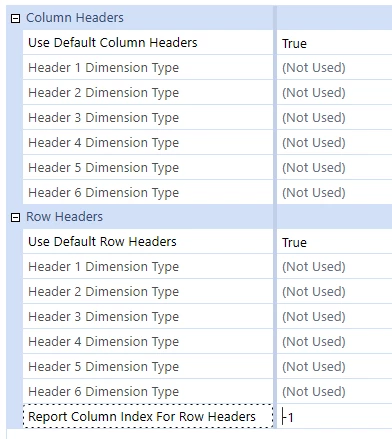
Task: Open column Header 3 Dimension Type value
Action: (x=334, y=117)
